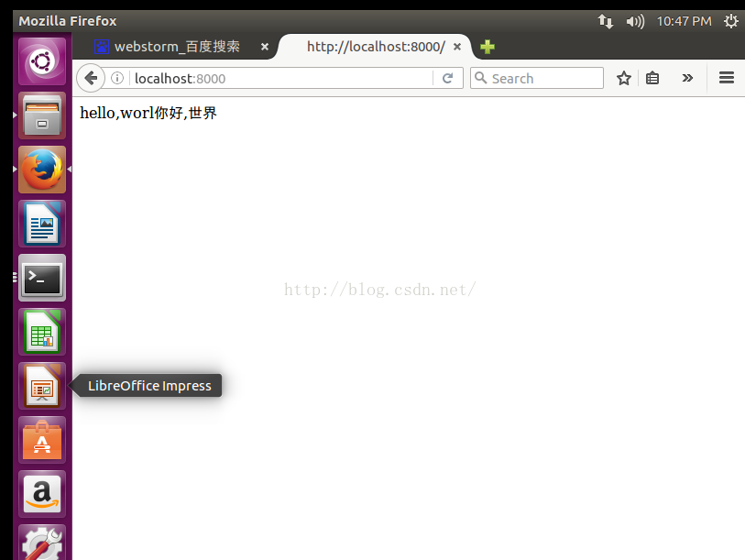Click the localhost:8000 address bar
The height and width of the screenshot is (560, 745).
pos(280,78)
